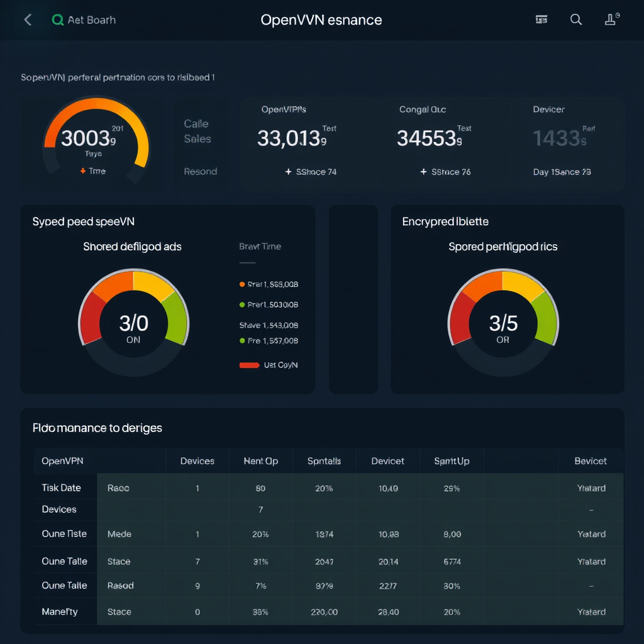The width and height of the screenshot is (644, 644).
Task: Select the Calle Sales label
Action: [x=197, y=131]
